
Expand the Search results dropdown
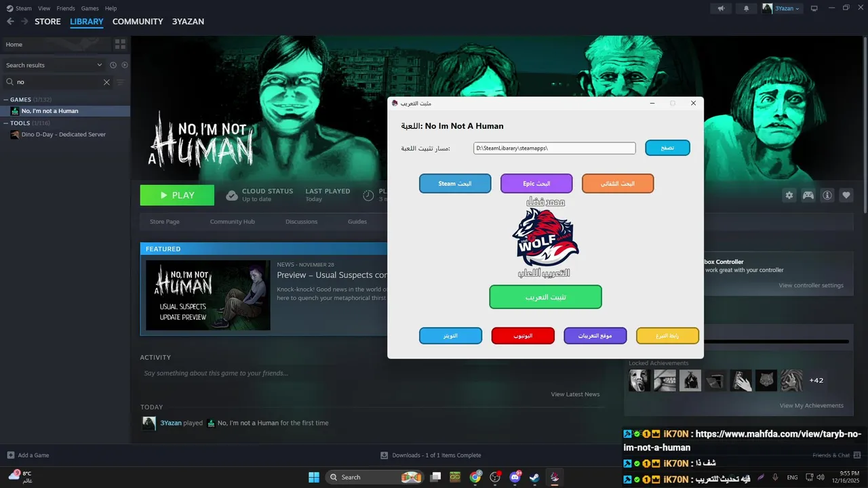[x=100, y=65]
